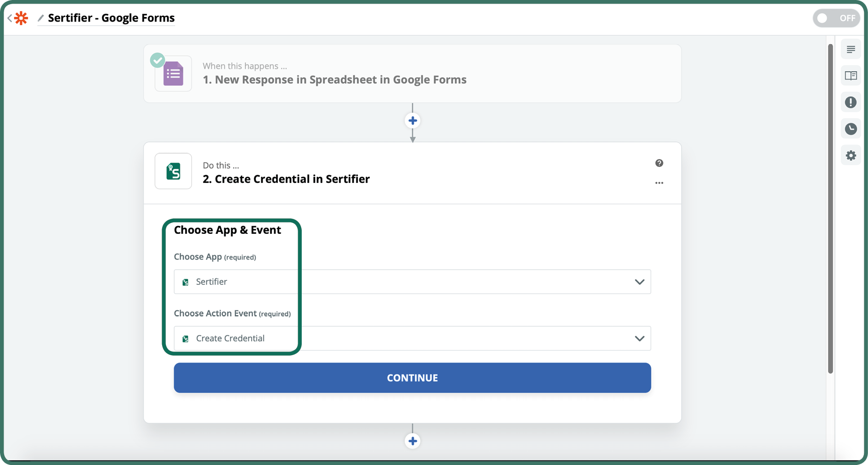Viewport: 868px width, 465px height.
Task: Click the Sertifier app icon in step 2
Action: point(173,171)
